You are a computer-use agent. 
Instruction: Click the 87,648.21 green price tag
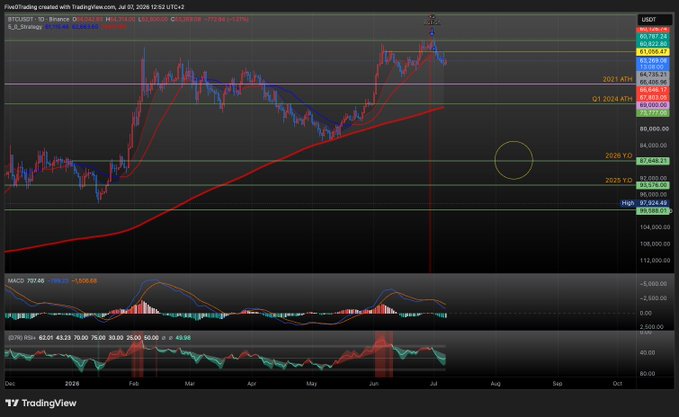tap(653, 161)
